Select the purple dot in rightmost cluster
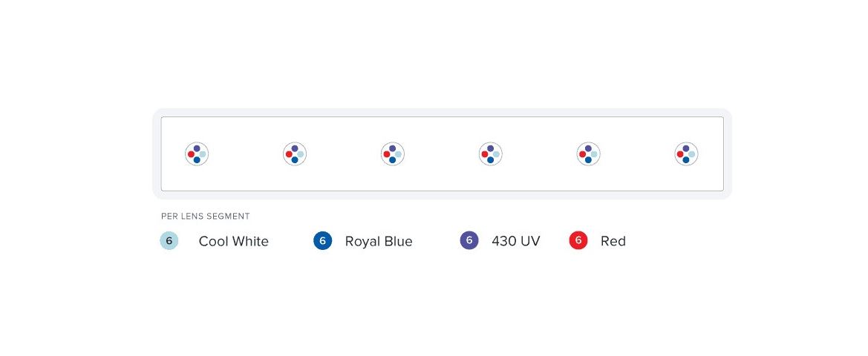Screen dimensions: 868x356 click(x=686, y=148)
